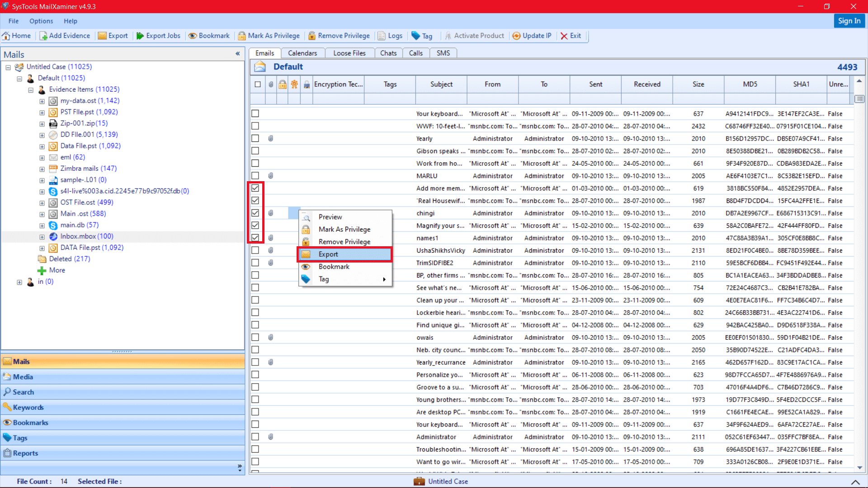Check the checkbox for the 'Yearly' email
The height and width of the screenshot is (488, 868).
coord(255,138)
